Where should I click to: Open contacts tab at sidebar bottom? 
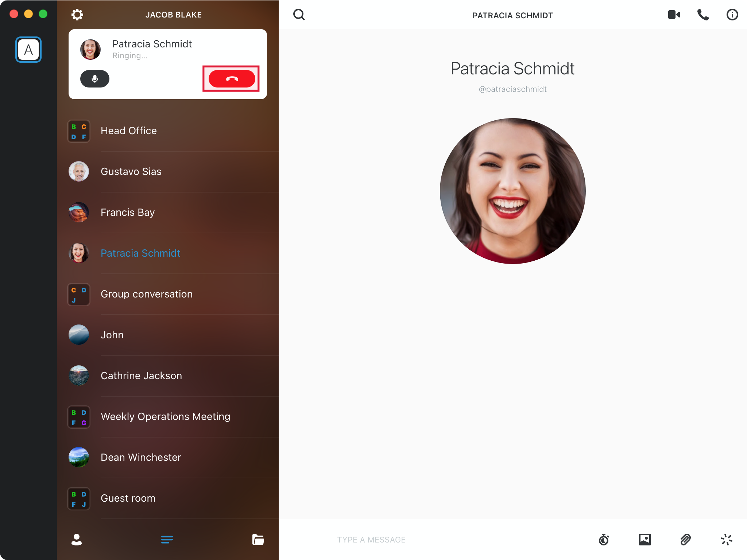click(x=77, y=540)
